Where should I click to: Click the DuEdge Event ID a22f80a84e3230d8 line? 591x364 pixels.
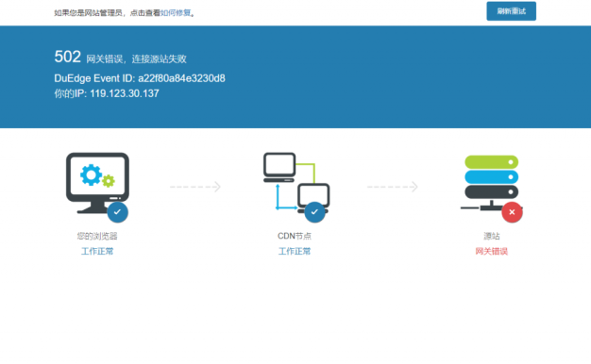pyautogui.click(x=140, y=78)
